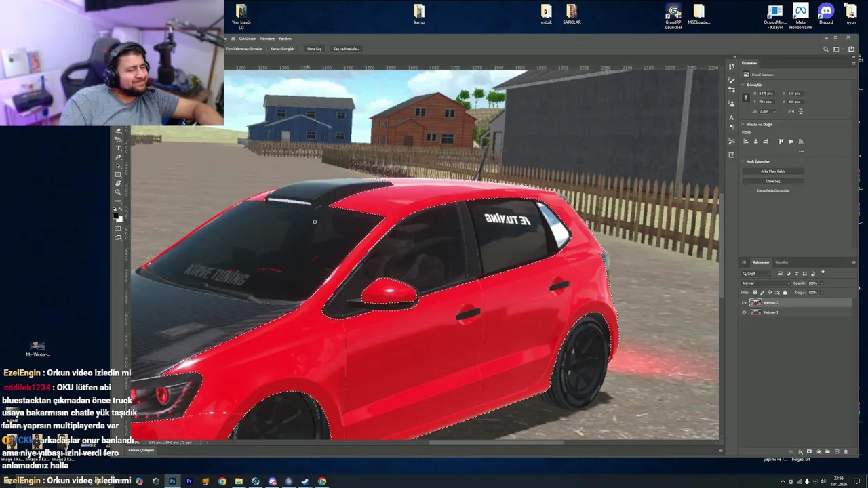Select the Type tool

pos(119,148)
